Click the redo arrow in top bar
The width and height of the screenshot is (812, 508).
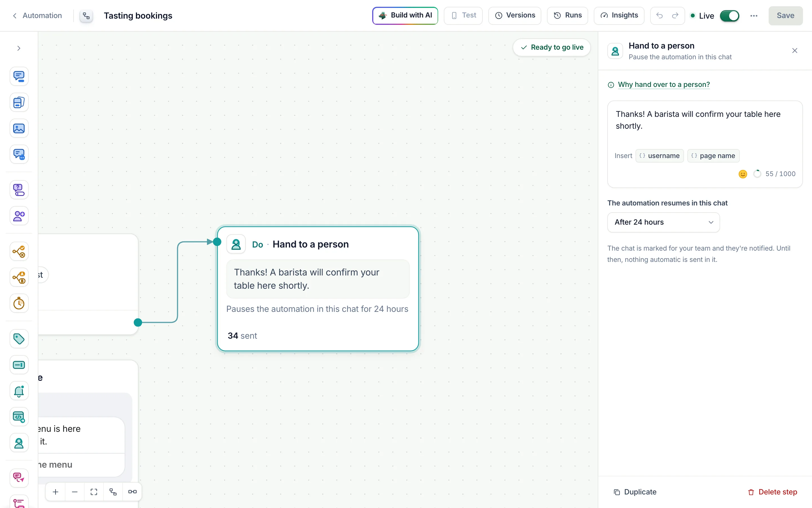675,16
